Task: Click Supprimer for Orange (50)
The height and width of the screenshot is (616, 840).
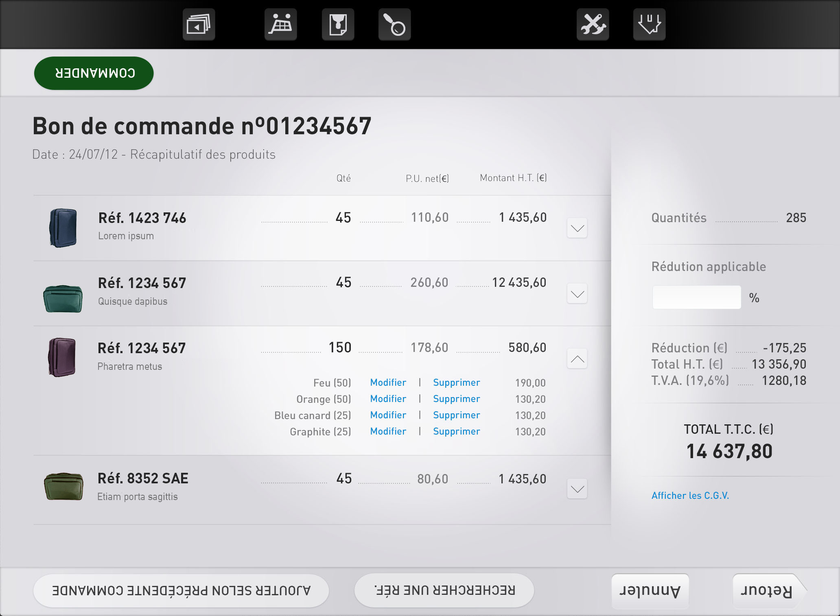Action: pyautogui.click(x=456, y=399)
